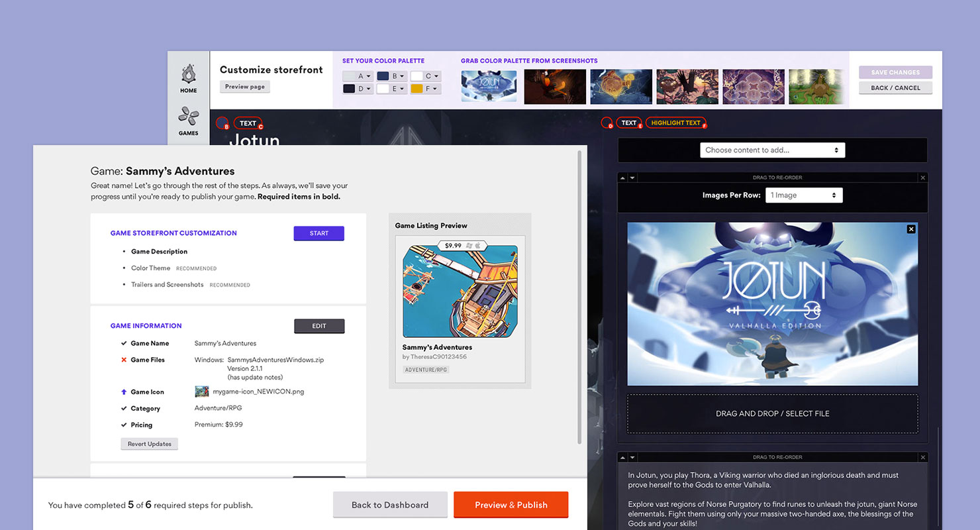This screenshot has width=980, height=530.
Task: Click the Sammy's Adventures listing preview image
Action: (460, 291)
